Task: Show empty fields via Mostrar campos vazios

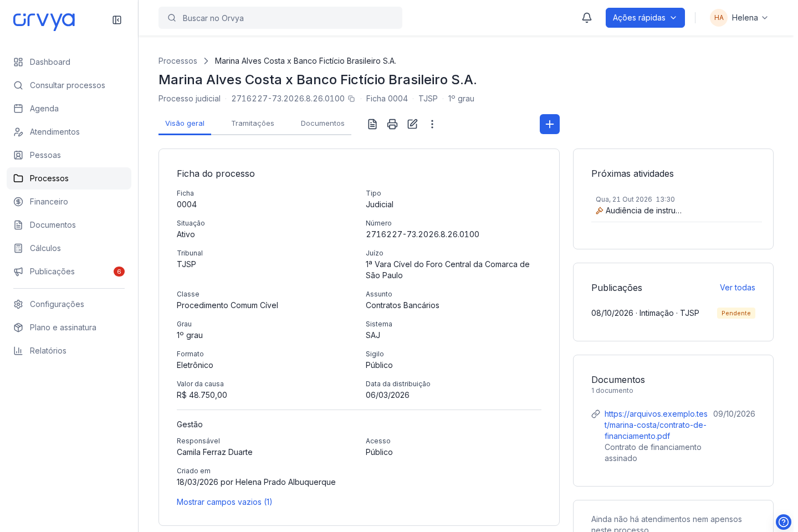Action: click(x=224, y=502)
